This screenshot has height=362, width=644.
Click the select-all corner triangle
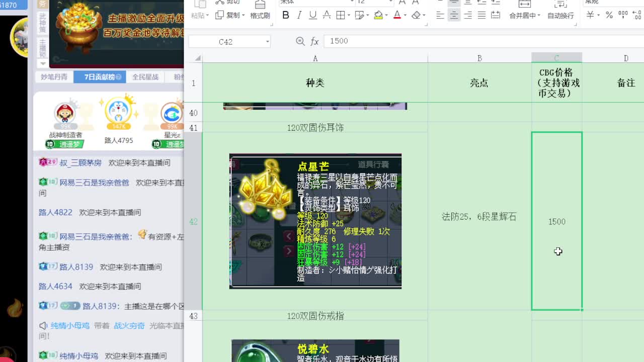click(x=198, y=58)
